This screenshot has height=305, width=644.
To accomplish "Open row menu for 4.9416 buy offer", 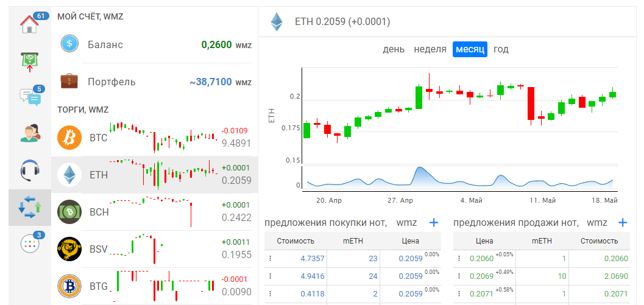I will pyautogui.click(x=271, y=276).
